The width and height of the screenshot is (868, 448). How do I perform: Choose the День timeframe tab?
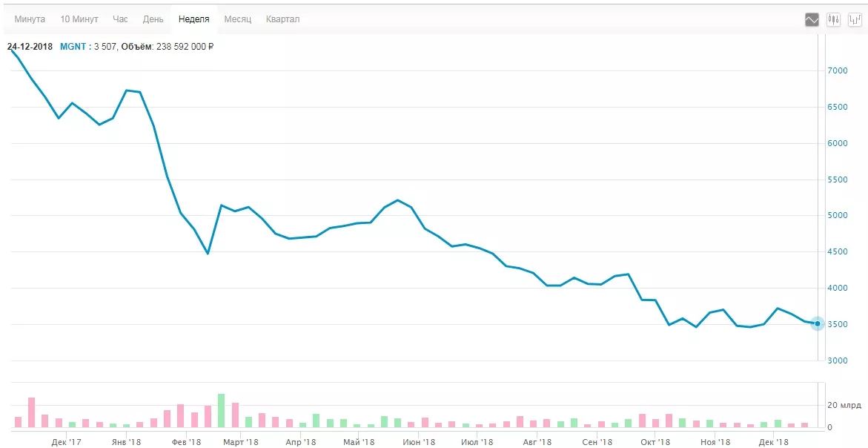point(153,19)
